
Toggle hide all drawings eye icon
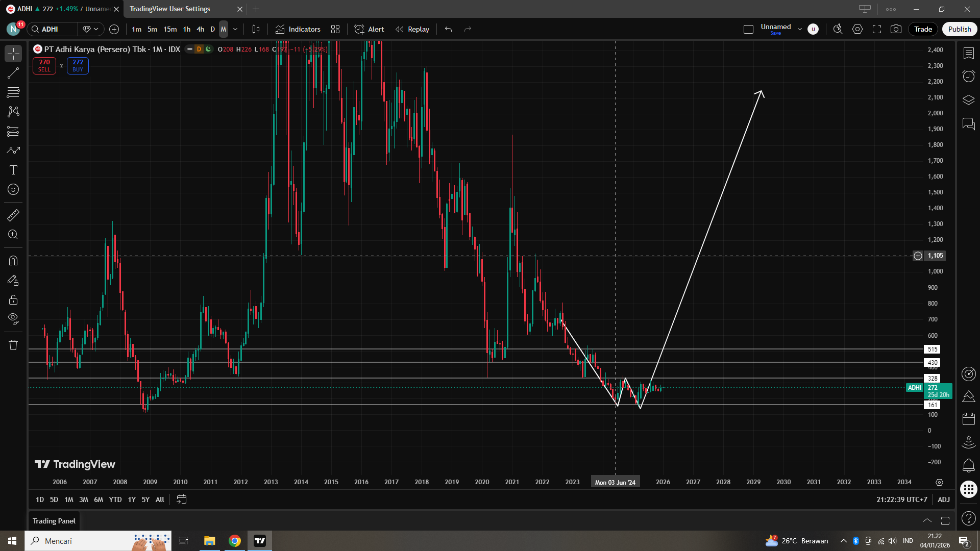(x=13, y=319)
